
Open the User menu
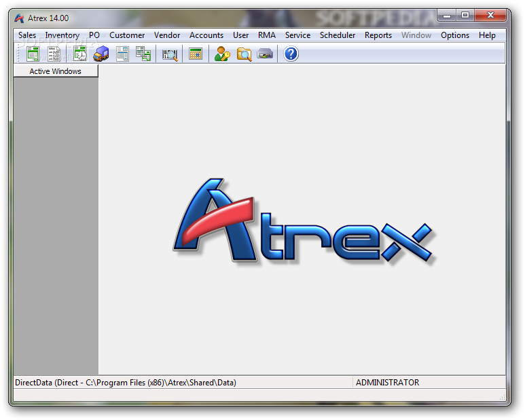tap(240, 35)
